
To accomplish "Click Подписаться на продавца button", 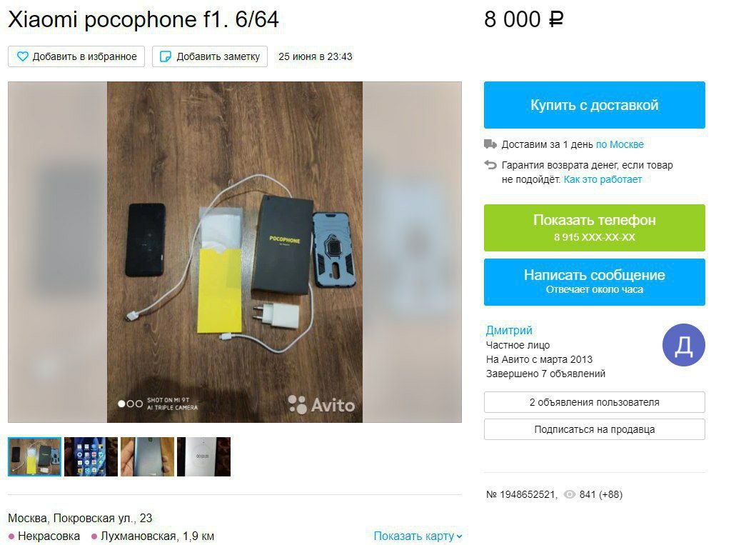I will pos(595,429).
